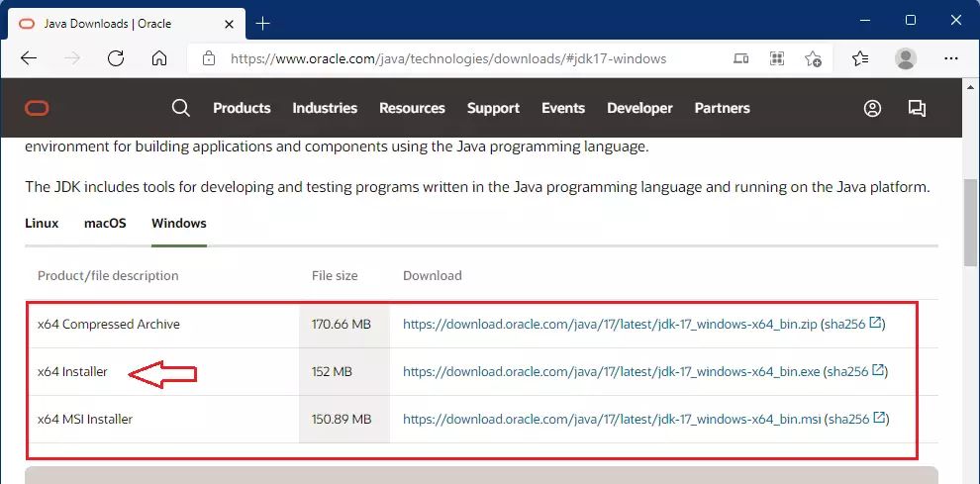The width and height of the screenshot is (980, 484).
Task: Click the address bar URL field
Action: pyautogui.click(x=448, y=58)
